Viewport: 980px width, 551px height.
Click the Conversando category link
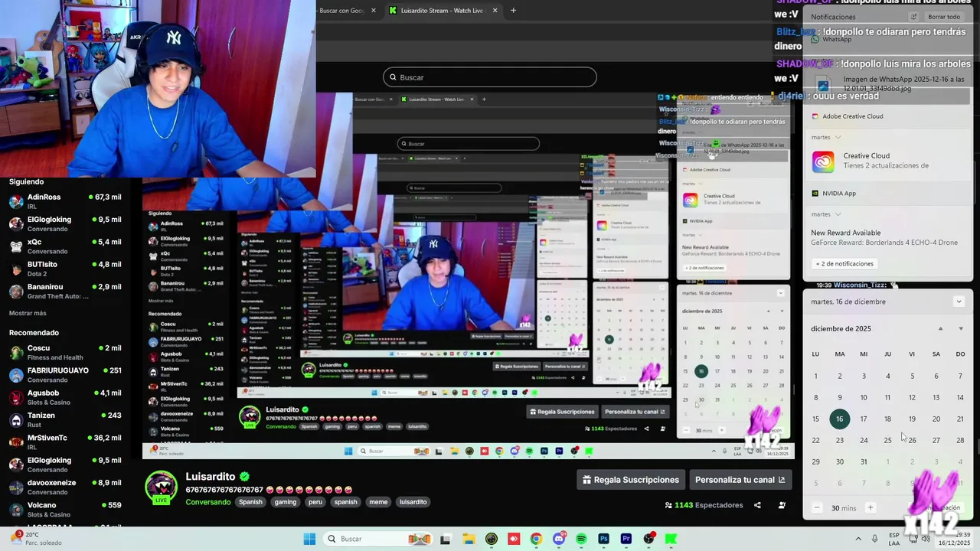pyautogui.click(x=208, y=502)
